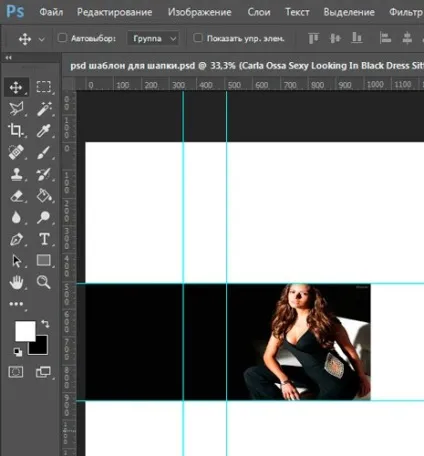Select the Rectangular Marquee tool
The image size is (424, 456).
[x=44, y=87]
